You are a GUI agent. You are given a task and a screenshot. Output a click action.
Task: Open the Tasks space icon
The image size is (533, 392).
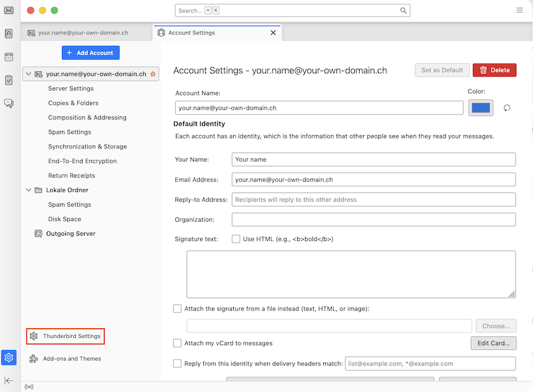[9, 80]
